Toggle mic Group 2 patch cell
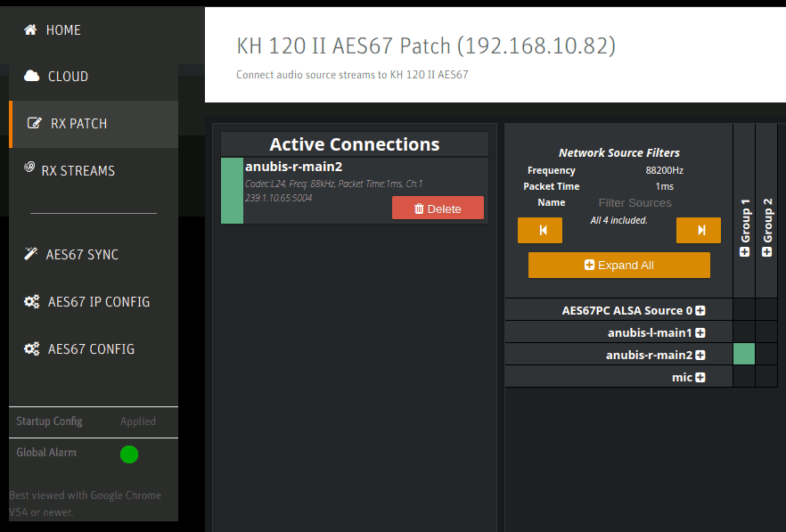The height and width of the screenshot is (532, 786). [x=766, y=376]
